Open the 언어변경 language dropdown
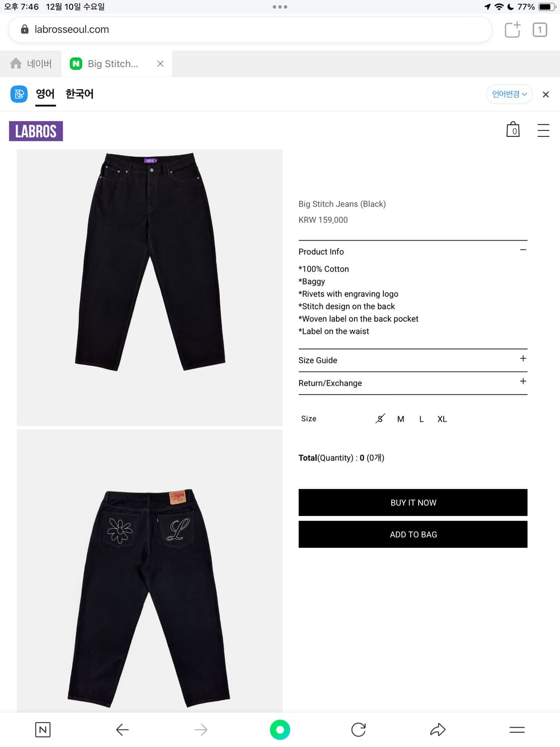 pyautogui.click(x=509, y=94)
